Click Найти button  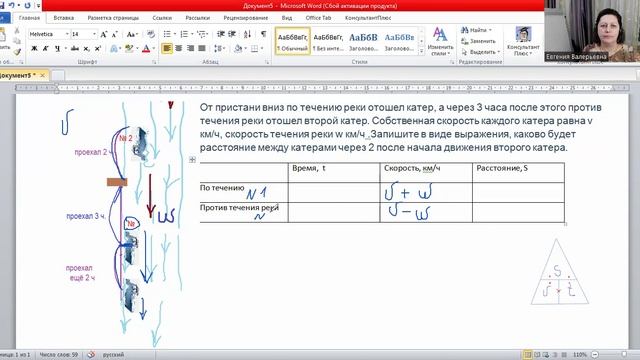pyautogui.click(x=474, y=30)
